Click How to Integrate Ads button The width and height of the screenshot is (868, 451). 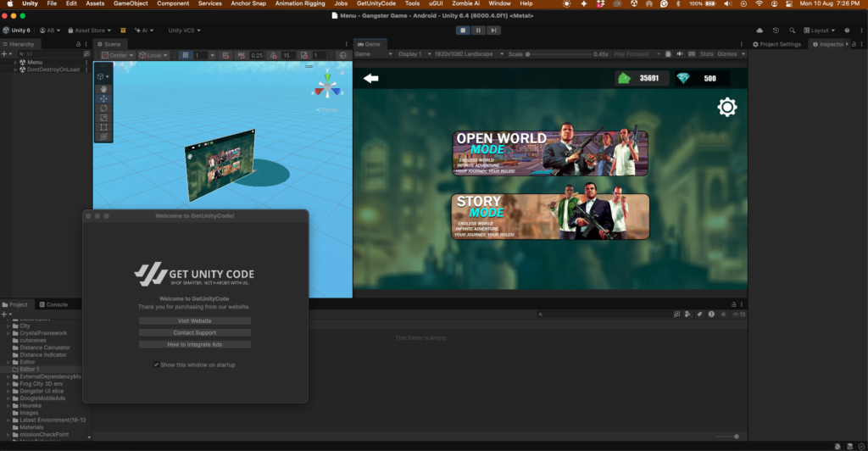click(x=194, y=344)
